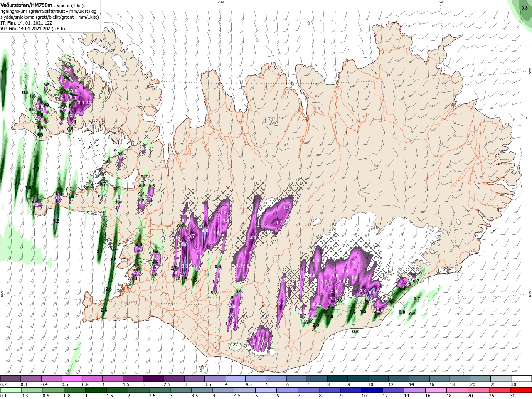Viewport: 532px width, 399px height.
Task: Click the '15W' longitude label at top
Action: [440, 2]
